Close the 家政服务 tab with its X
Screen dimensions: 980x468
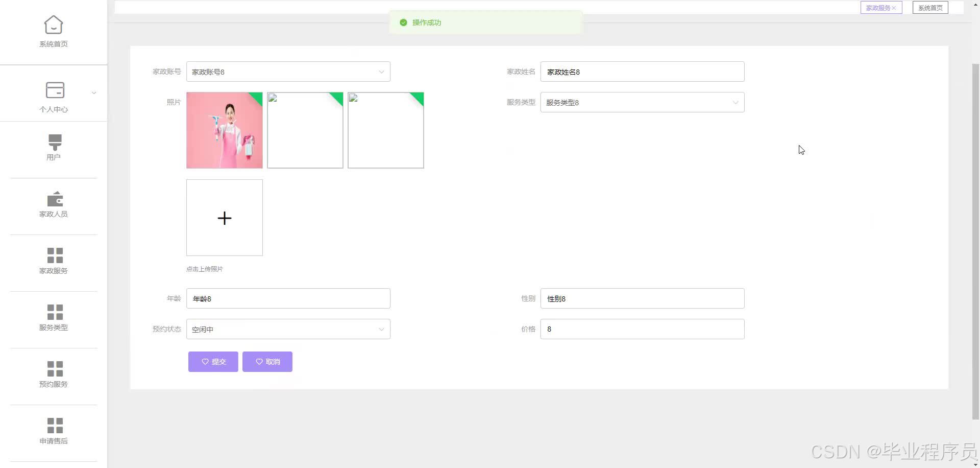[x=894, y=8]
